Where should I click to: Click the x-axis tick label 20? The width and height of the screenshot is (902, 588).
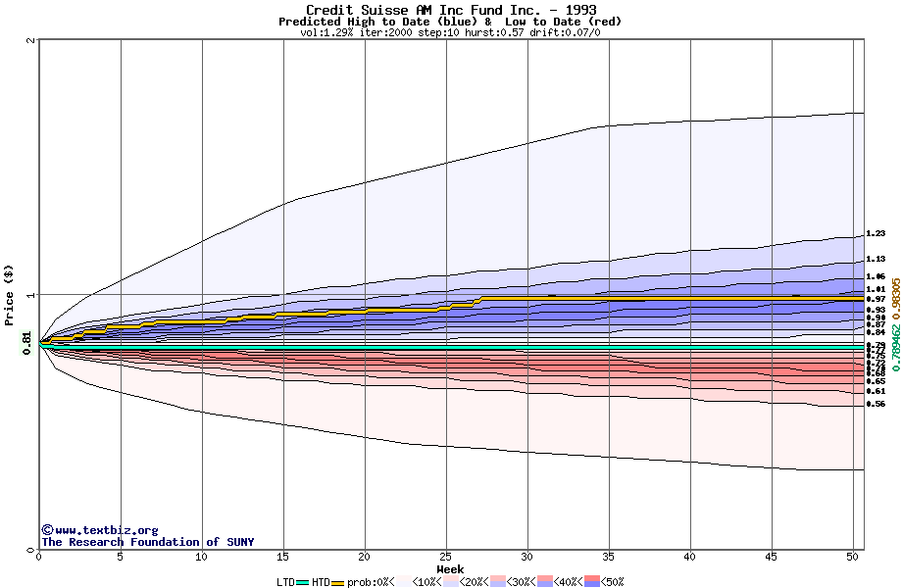pyautogui.click(x=364, y=557)
